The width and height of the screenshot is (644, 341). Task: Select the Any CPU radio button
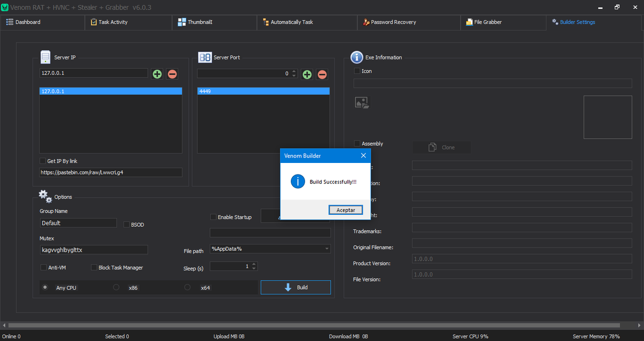point(45,287)
